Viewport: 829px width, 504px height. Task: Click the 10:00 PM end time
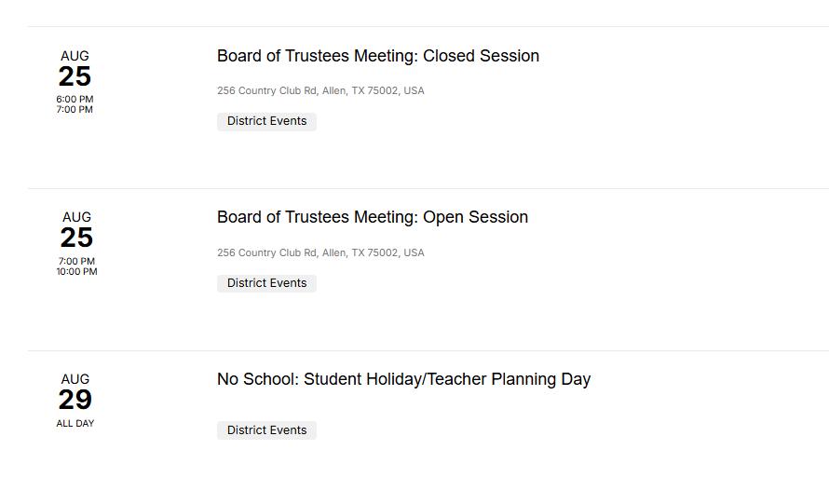pos(76,272)
